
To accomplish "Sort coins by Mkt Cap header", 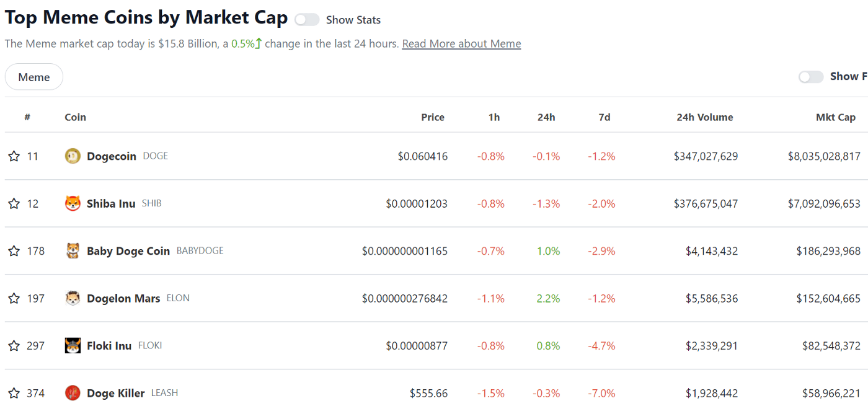I will click(x=835, y=117).
